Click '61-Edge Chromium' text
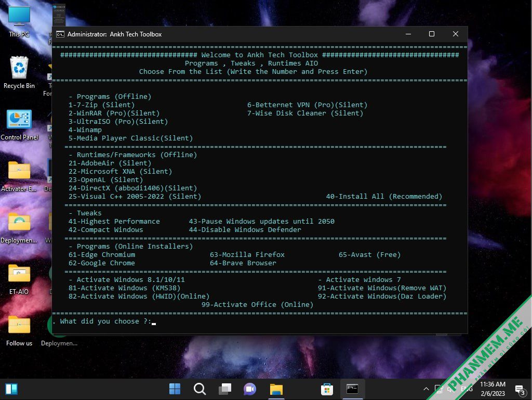This screenshot has width=532, height=400. (x=102, y=255)
